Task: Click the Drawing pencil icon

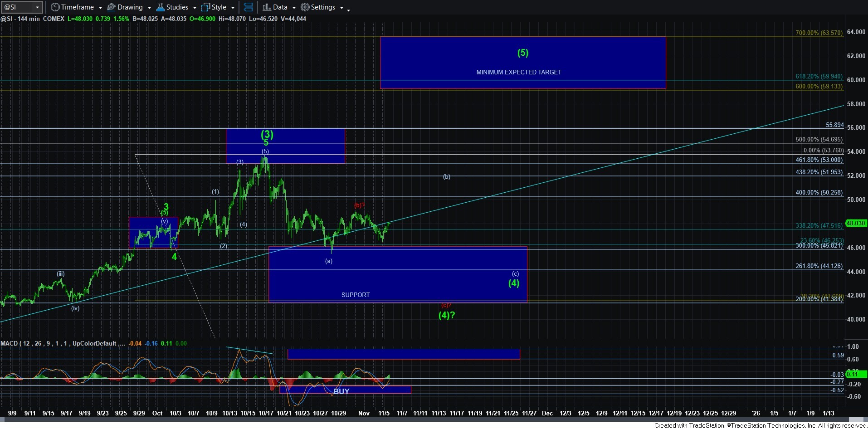Action: tap(111, 7)
